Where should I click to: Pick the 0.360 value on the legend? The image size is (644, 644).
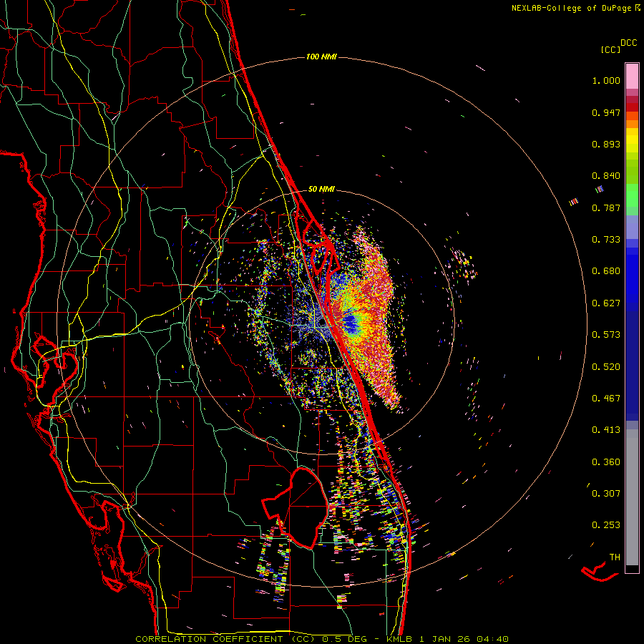click(606, 462)
